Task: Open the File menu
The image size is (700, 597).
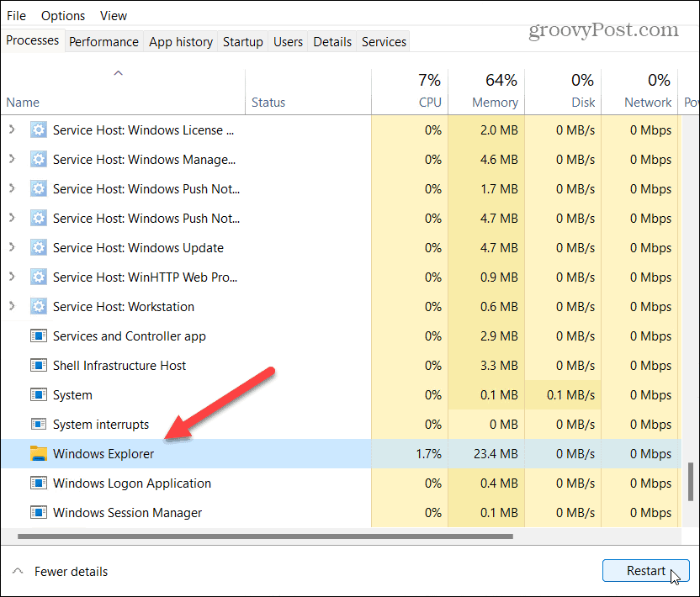Action: pyautogui.click(x=16, y=16)
